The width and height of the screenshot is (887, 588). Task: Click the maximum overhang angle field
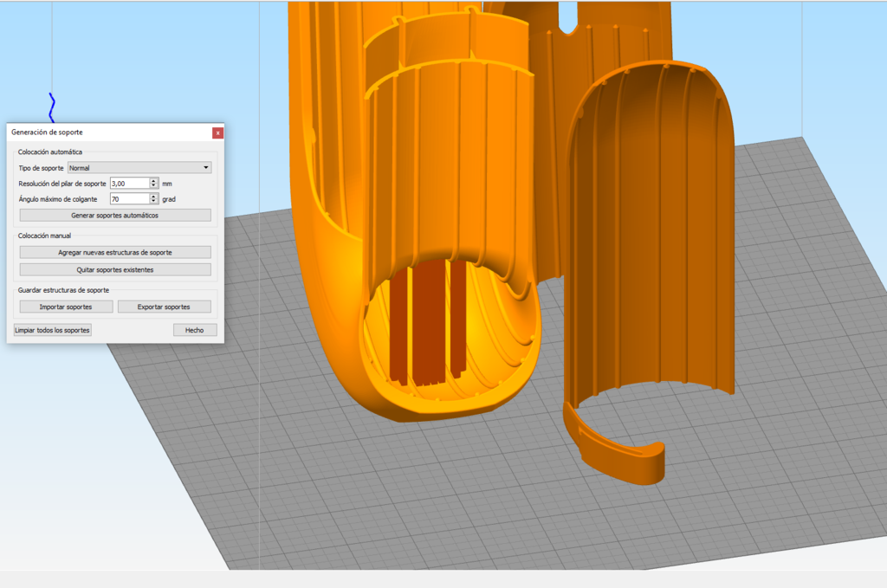(x=129, y=199)
